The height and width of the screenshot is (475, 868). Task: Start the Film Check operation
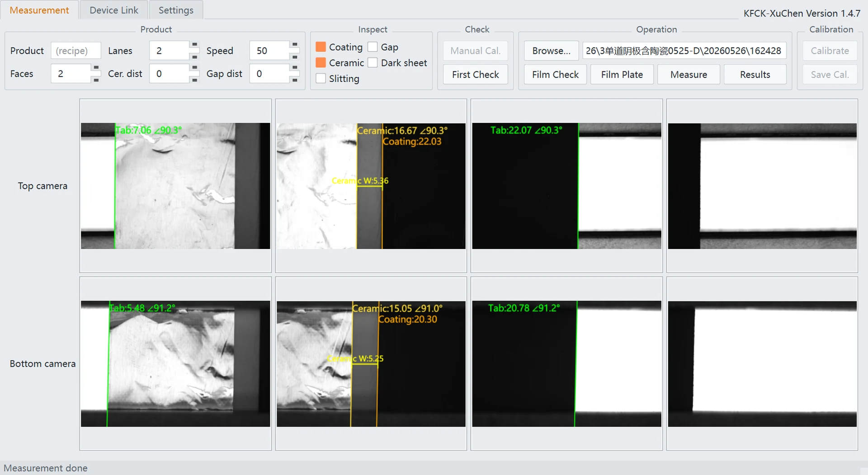555,75
